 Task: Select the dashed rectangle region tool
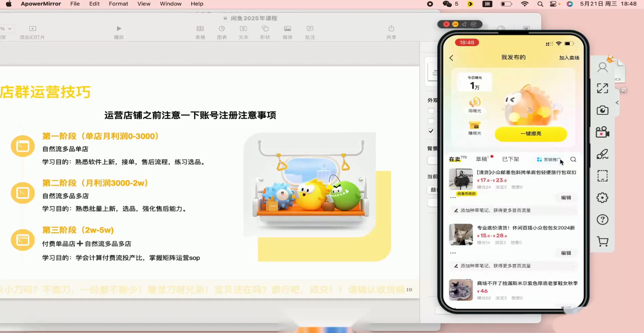click(x=602, y=176)
